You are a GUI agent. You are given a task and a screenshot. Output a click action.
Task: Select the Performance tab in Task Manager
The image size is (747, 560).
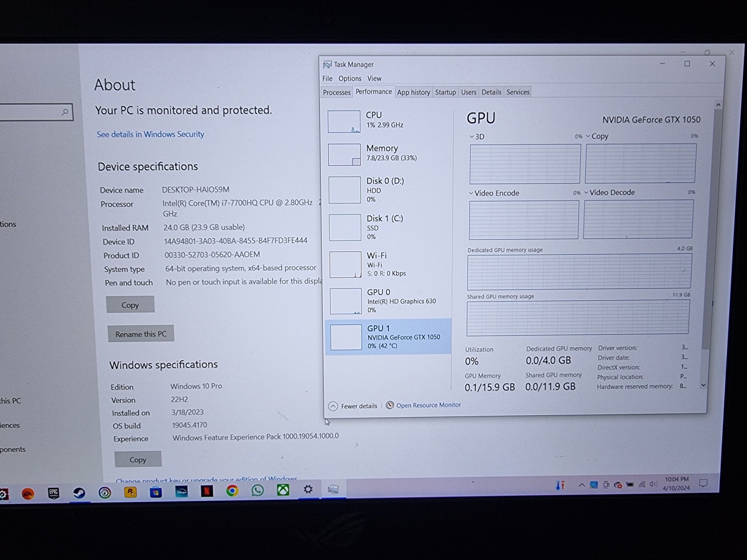[x=374, y=92]
